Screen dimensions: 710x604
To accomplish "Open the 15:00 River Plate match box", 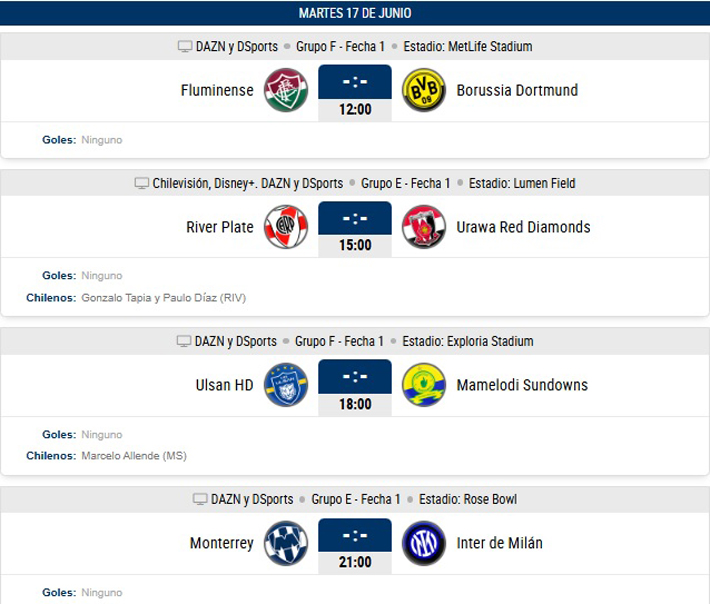I will pyautogui.click(x=355, y=229).
